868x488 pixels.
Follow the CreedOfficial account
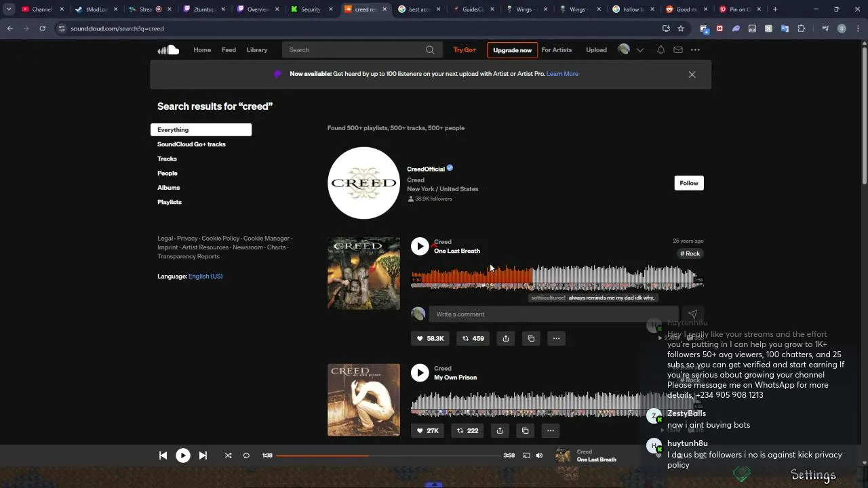coord(689,183)
